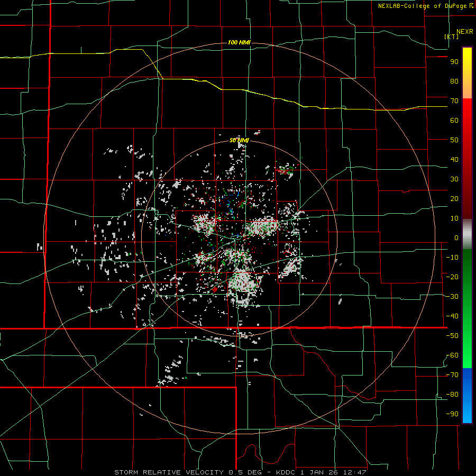The width and height of the screenshot is (476, 476).
Task: Click the positive 10 scale value
Action: [x=454, y=218]
